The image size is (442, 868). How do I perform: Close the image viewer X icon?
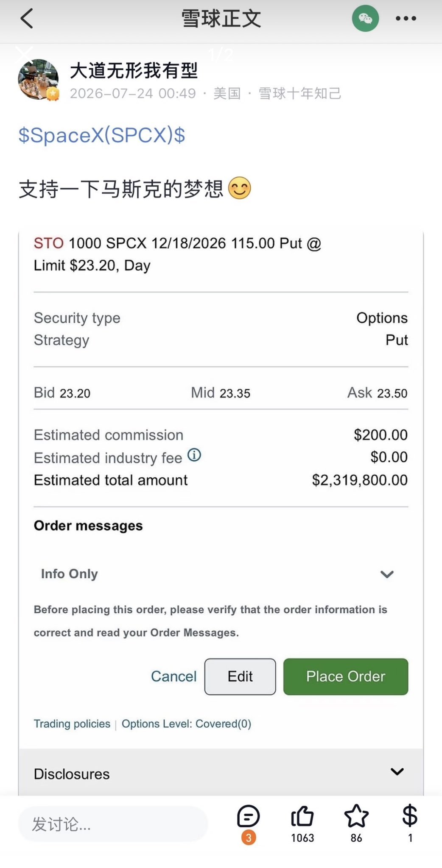[x=24, y=55]
